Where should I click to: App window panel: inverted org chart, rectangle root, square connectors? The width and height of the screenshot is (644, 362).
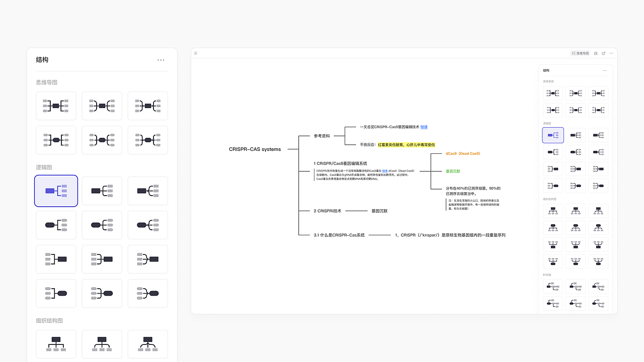(553, 245)
